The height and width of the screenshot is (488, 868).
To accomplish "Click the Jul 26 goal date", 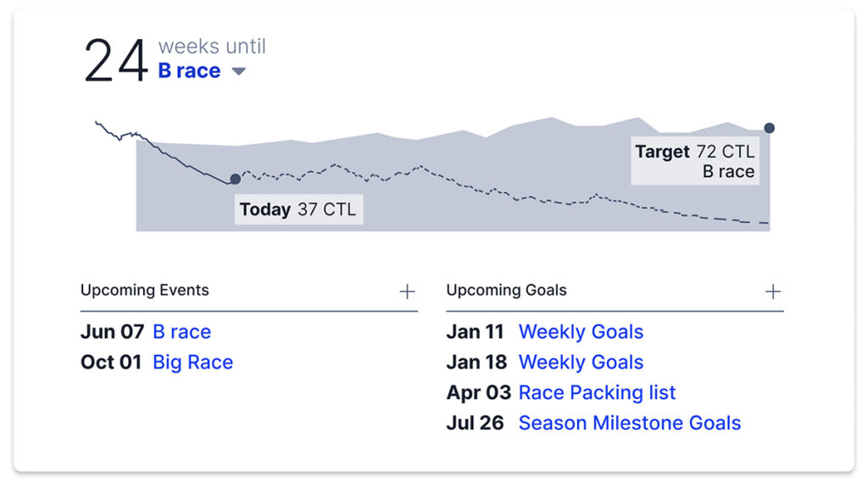I will 475,424.
